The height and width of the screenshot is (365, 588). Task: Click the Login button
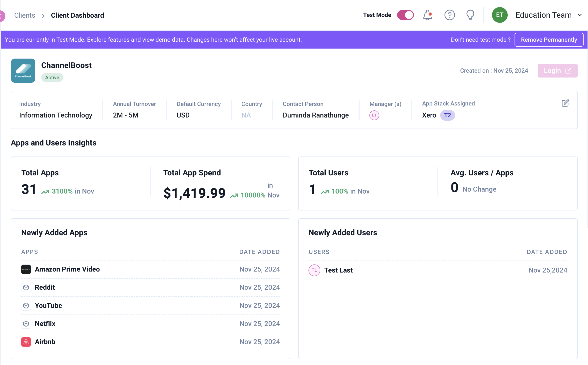pos(557,71)
